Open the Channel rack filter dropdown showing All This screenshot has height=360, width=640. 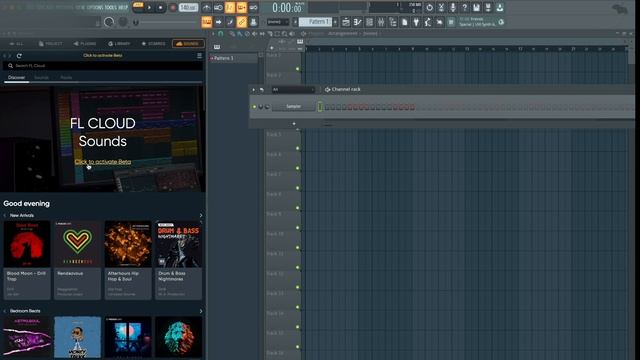(x=293, y=89)
